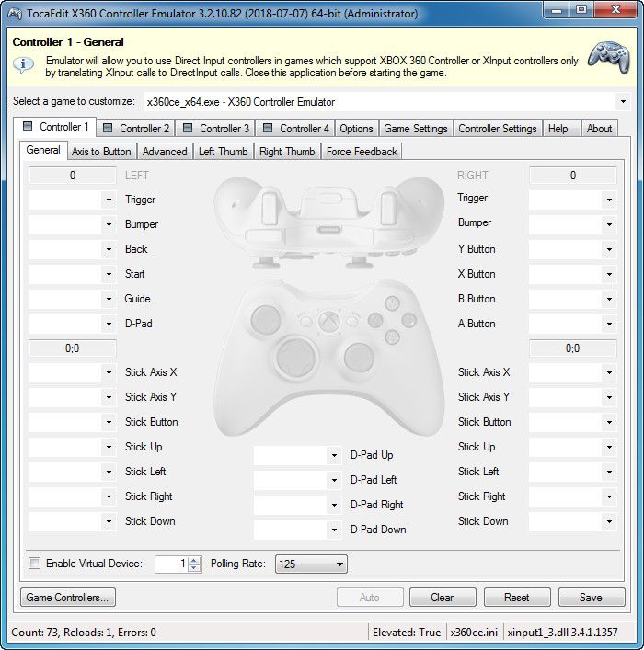Switch to the Force Feedback sub-tab
Viewport: 644px width, 650px height.
(362, 152)
